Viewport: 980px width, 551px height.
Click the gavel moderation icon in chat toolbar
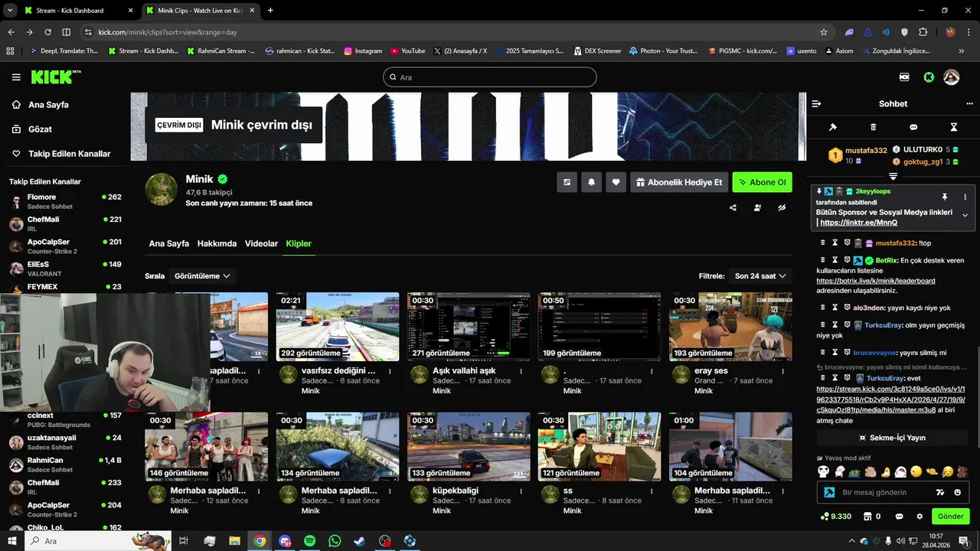click(833, 127)
